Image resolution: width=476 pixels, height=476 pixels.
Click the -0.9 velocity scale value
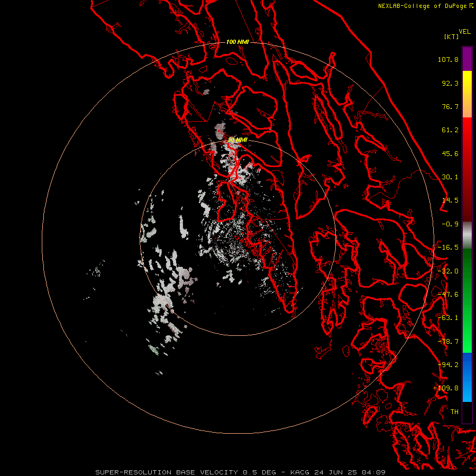pyautogui.click(x=450, y=224)
